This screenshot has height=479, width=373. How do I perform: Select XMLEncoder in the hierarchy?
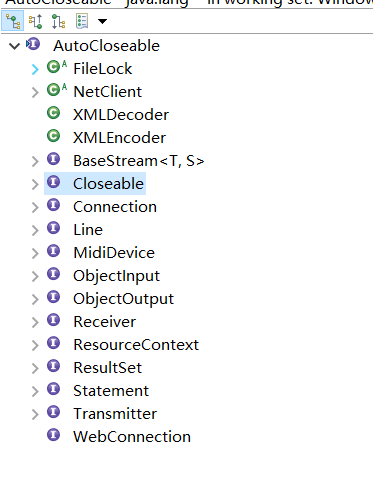coord(119,138)
